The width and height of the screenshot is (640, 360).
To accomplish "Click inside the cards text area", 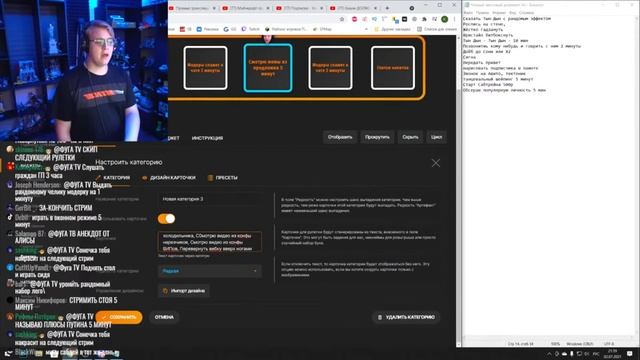I will [210, 242].
